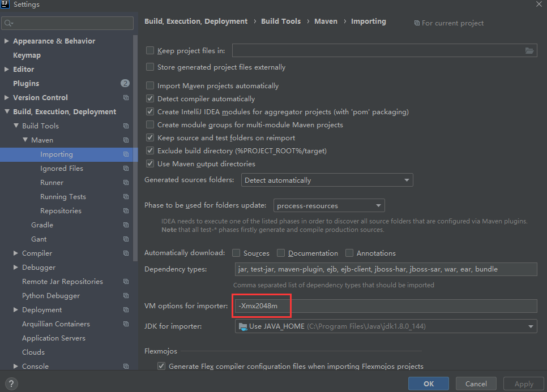Click the project-level icon beside Build Tools
Image resolution: width=547 pixels, height=392 pixels.
pos(126,126)
